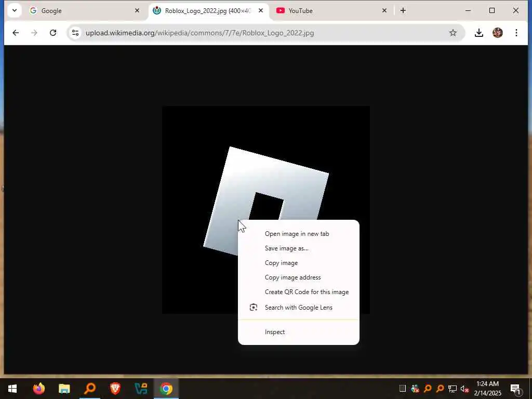The height and width of the screenshot is (399, 532).
Task: Click the multicolor people tray icon
Action: pyautogui.click(x=415, y=389)
